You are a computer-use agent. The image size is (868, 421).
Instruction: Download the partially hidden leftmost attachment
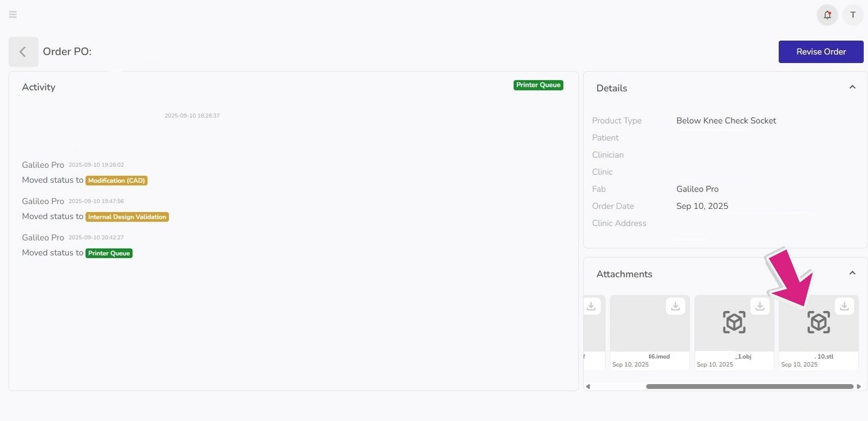coord(591,307)
